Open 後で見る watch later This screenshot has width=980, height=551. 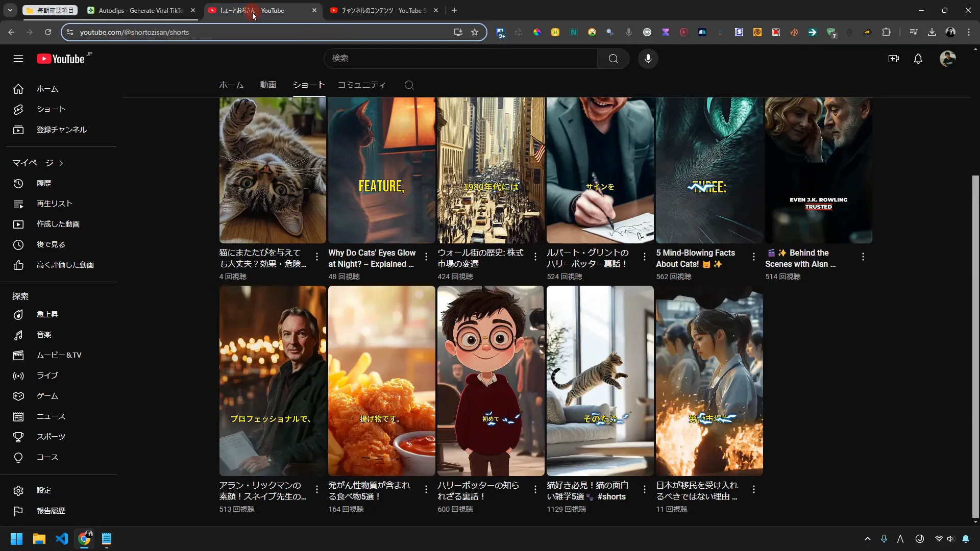pyautogui.click(x=61, y=244)
